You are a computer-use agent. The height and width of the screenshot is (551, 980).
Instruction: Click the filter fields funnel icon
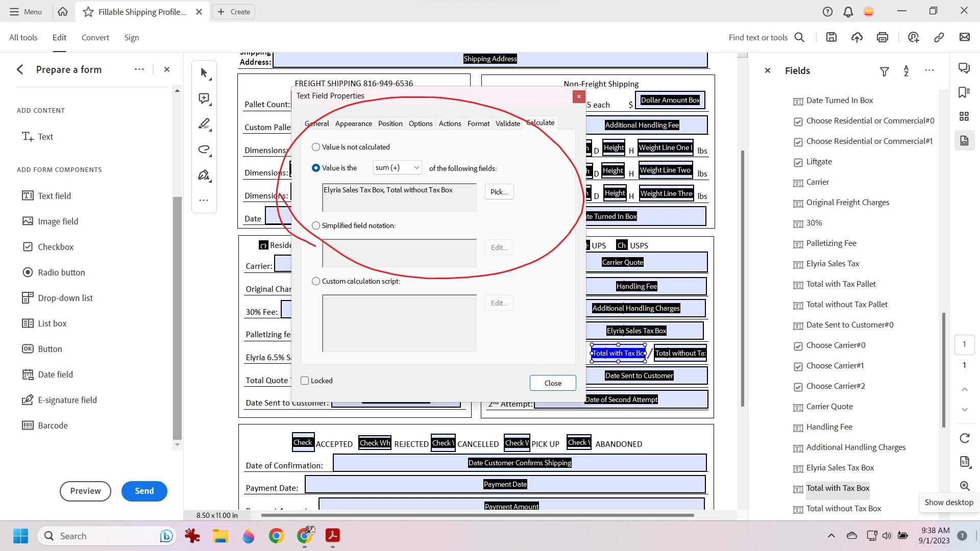coord(885,71)
